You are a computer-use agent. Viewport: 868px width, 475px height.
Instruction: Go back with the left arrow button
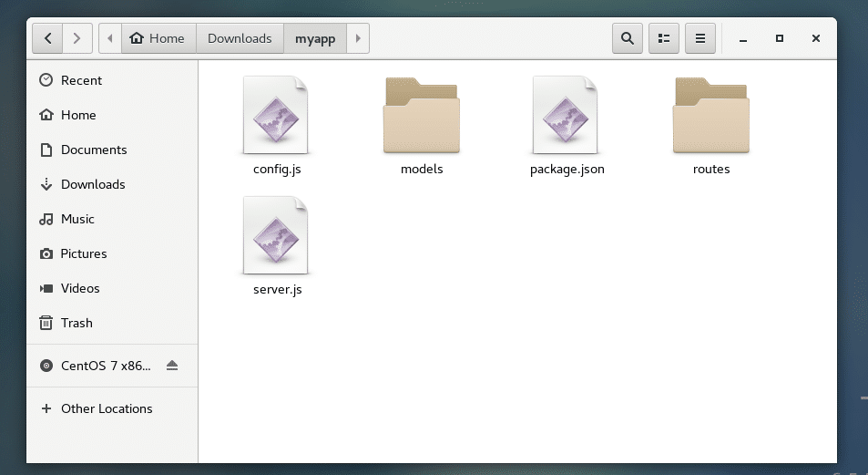tap(47, 38)
